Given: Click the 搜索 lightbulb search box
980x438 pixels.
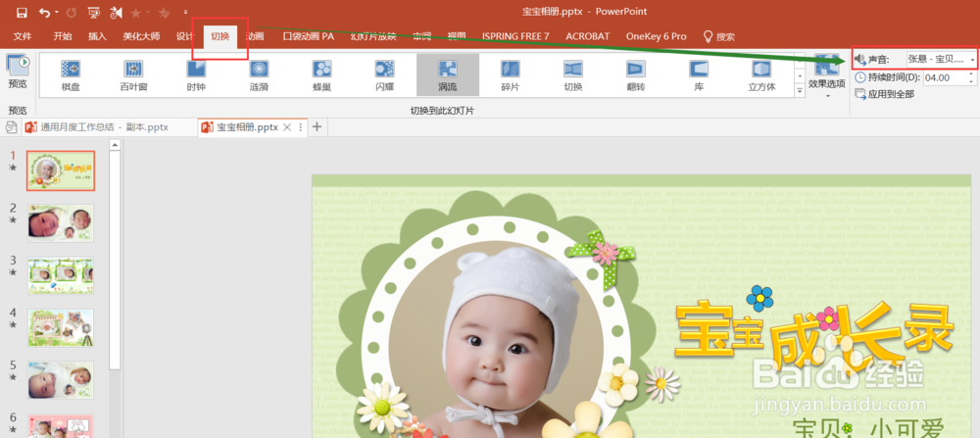Looking at the screenshot, I should (719, 36).
